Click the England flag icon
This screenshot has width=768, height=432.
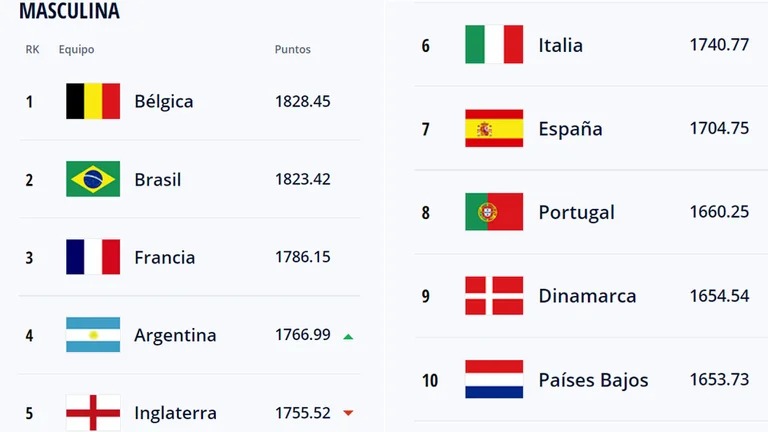coord(93,412)
